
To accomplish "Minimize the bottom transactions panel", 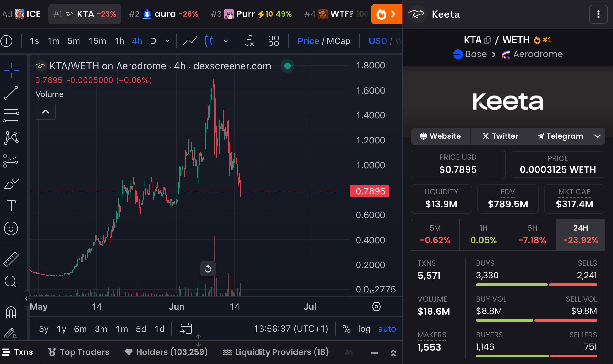I will coord(375,353).
